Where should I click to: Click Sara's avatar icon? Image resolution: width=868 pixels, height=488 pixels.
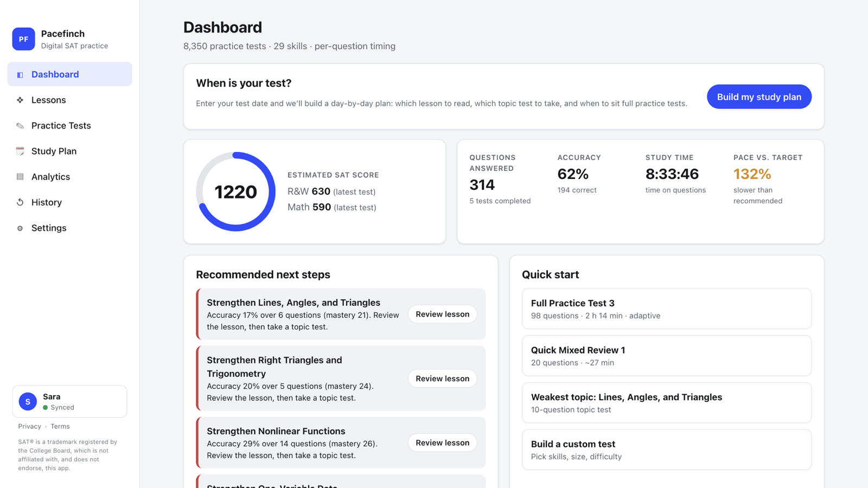pos(28,402)
